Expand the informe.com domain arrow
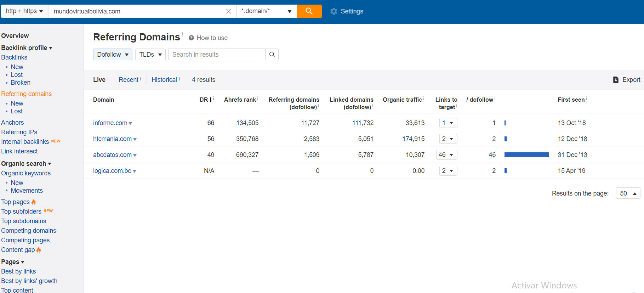Viewport: 644px width, 293px height. (130, 124)
